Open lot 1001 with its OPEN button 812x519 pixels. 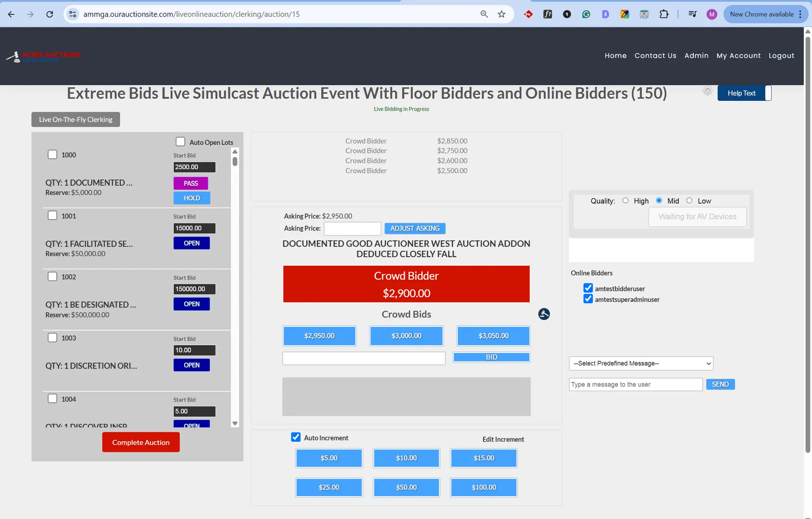click(x=192, y=243)
